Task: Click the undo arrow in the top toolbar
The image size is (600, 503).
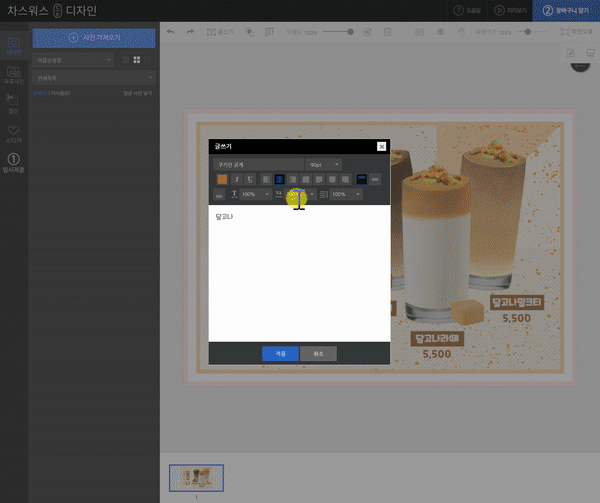Action: (170, 32)
